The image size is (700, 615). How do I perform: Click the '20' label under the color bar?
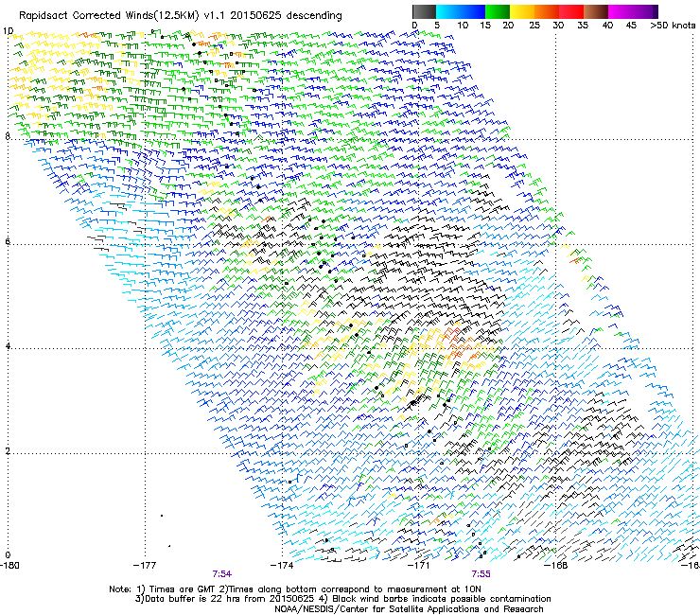508,26
